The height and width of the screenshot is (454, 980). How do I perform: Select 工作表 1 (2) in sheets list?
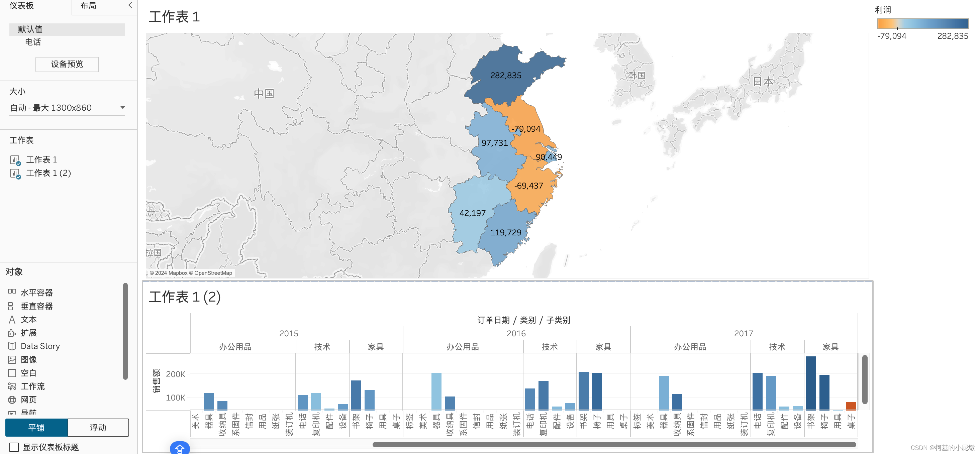[48, 173]
